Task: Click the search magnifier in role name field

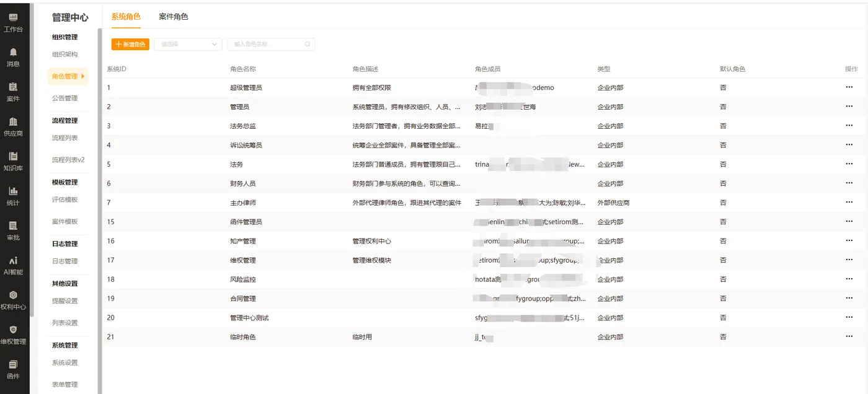Action: tap(307, 44)
